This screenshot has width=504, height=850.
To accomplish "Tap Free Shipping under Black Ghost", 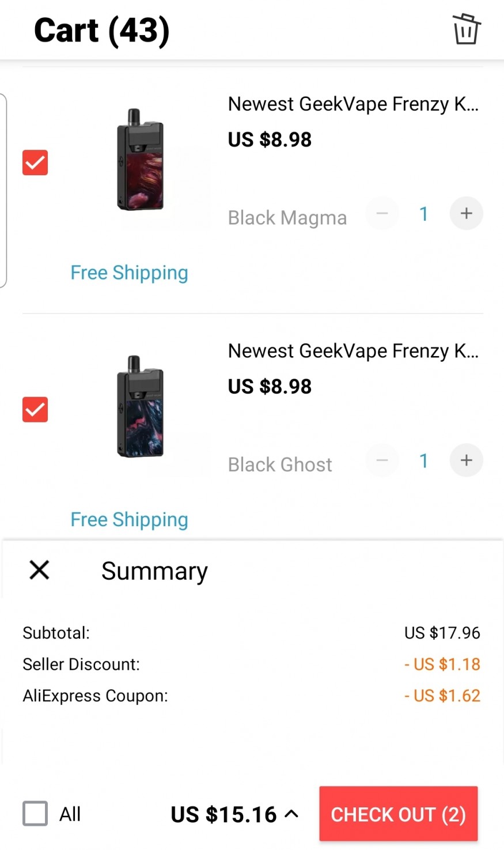I will (129, 519).
